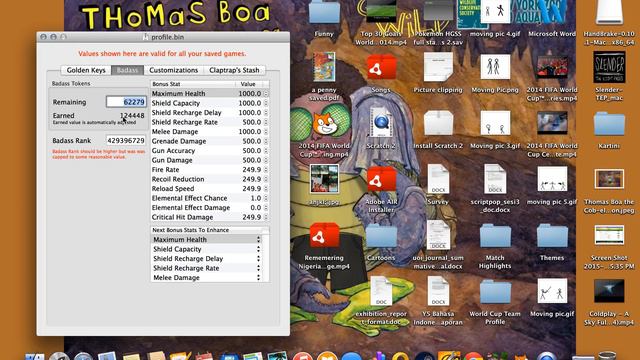The height and width of the screenshot is (360, 640).
Task: Click the Shield Recharge Rate value 500.0
Action: coord(251,122)
